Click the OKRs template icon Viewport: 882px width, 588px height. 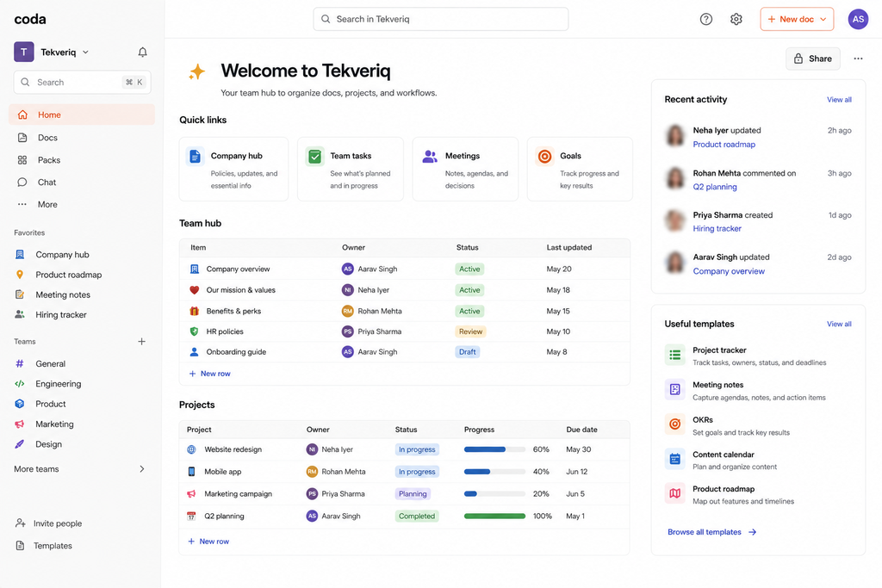pos(674,424)
